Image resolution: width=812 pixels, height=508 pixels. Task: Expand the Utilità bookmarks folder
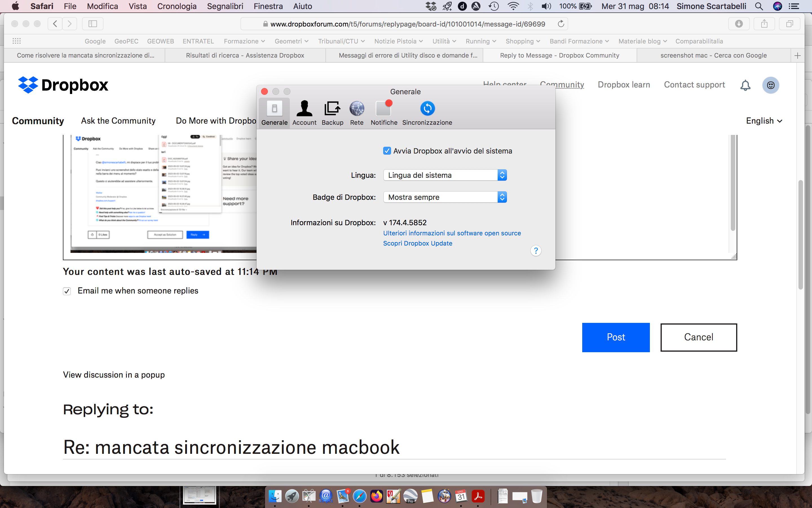(444, 41)
